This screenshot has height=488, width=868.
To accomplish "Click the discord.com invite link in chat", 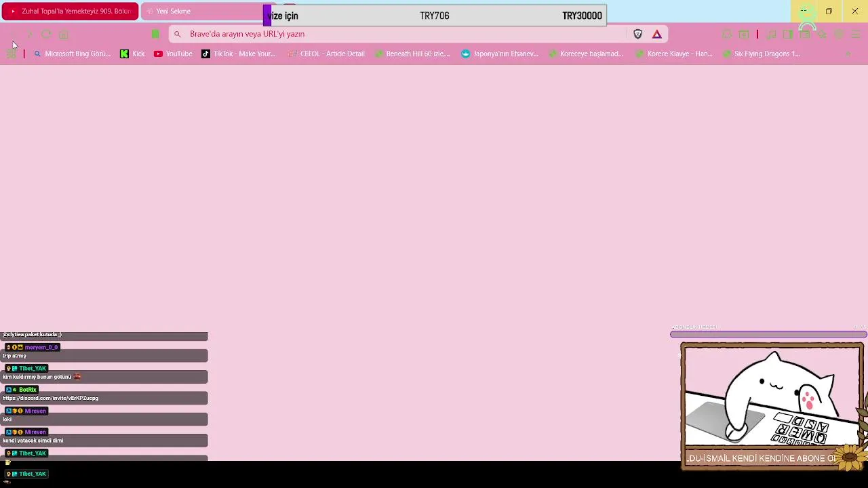I will point(51,398).
